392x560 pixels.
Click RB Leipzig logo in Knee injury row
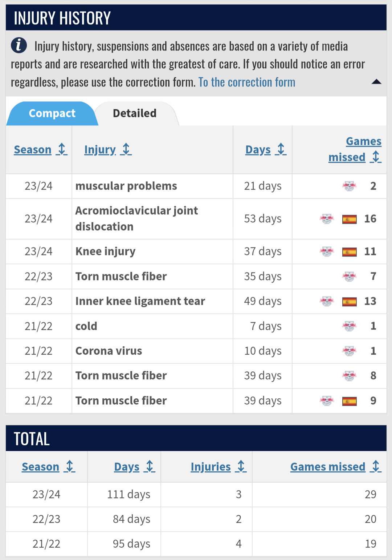(x=327, y=251)
